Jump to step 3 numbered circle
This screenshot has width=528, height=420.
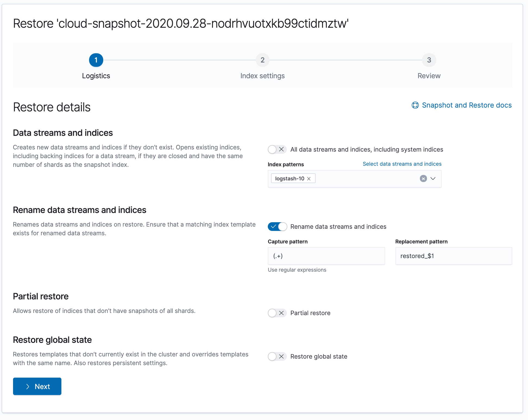coord(429,60)
